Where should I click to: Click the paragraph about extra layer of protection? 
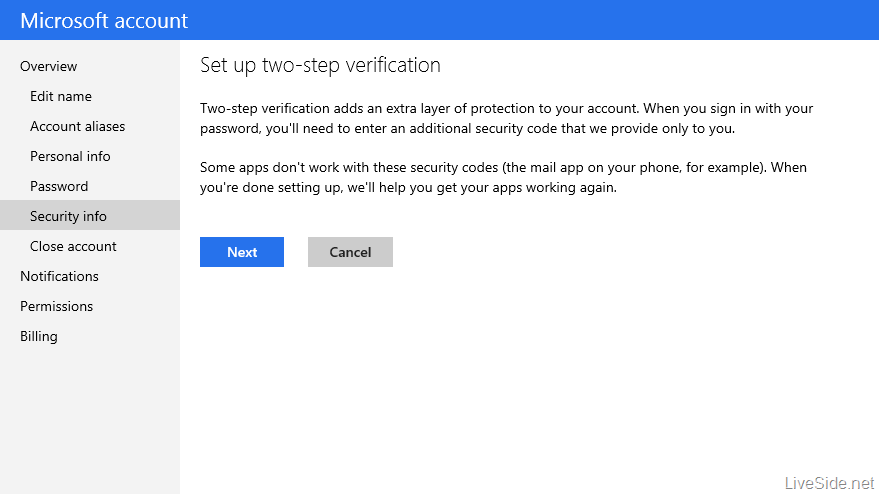pos(506,118)
